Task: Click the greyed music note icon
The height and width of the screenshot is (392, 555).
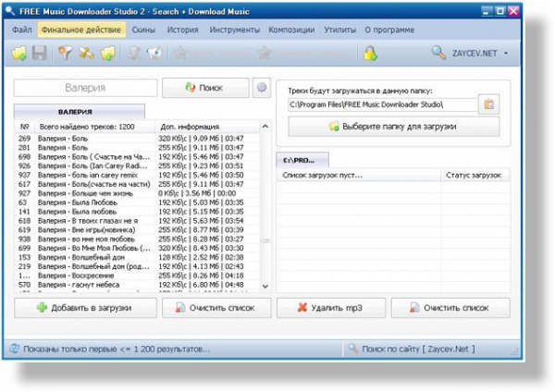Action: point(134,54)
